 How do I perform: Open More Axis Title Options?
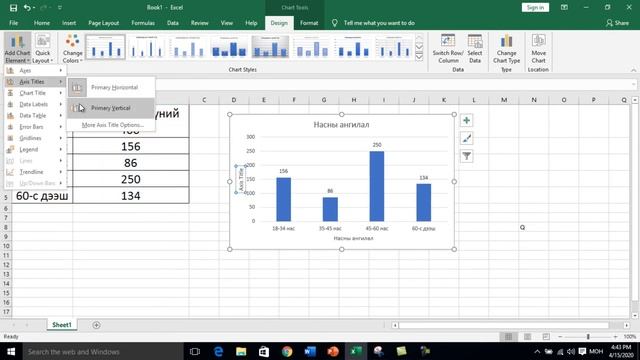click(112, 125)
